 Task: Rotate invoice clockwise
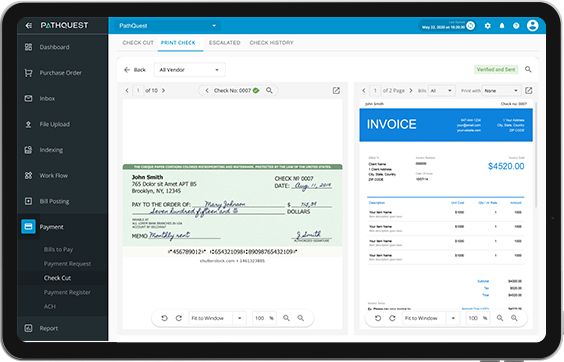click(x=392, y=318)
